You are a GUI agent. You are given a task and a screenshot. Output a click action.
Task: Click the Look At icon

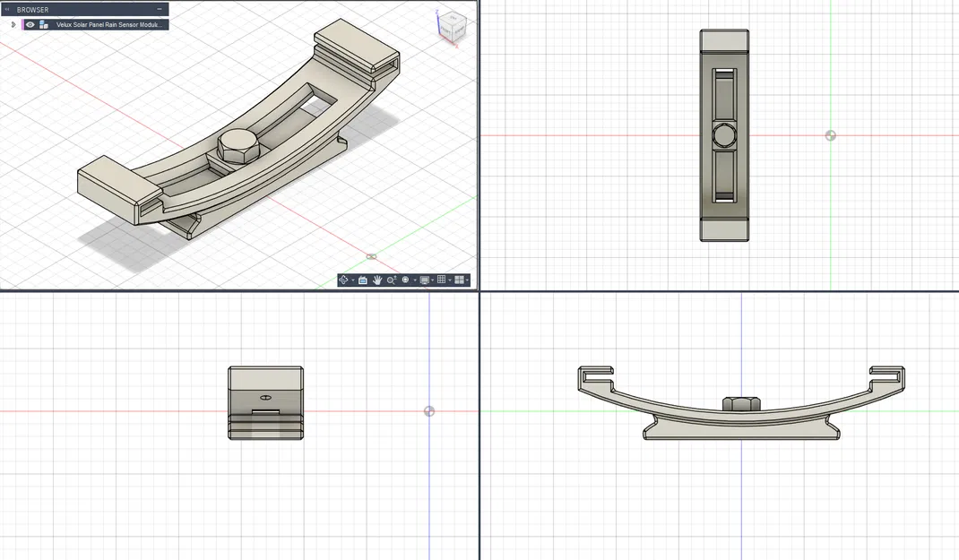coord(363,280)
